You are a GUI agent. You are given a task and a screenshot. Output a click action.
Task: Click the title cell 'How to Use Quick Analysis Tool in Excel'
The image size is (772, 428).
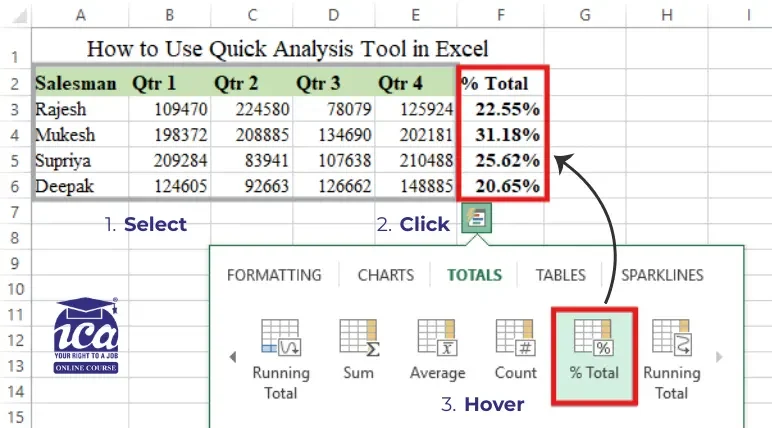(x=288, y=49)
